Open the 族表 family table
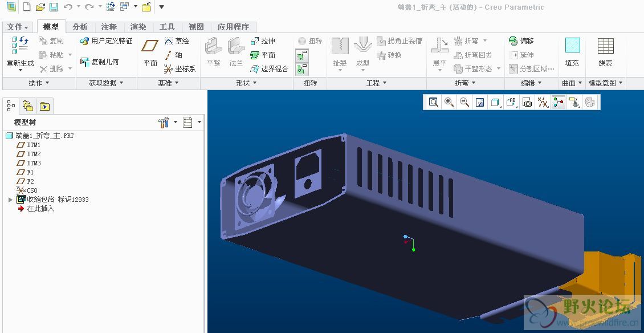Screen dimensions: 644x333 click(605, 54)
